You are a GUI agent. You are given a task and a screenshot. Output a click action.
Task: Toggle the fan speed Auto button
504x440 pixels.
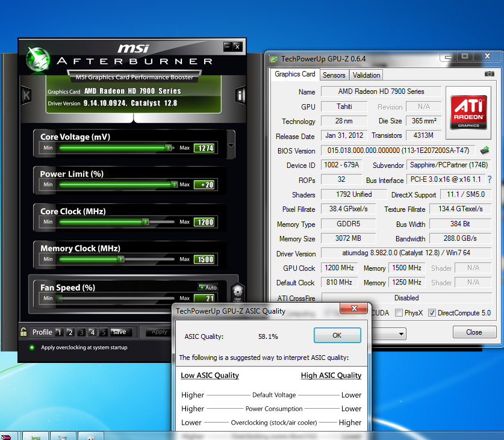click(x=208, y=287)
